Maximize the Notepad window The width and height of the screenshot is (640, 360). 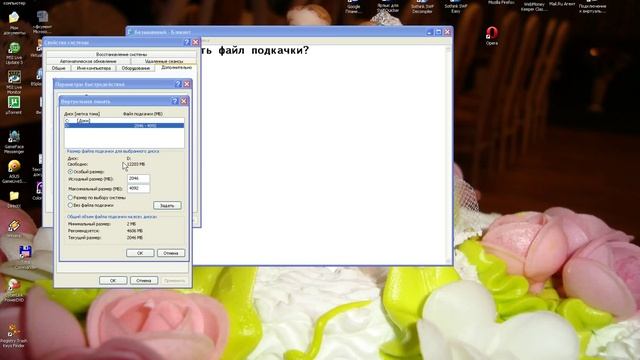pos(438,32)
